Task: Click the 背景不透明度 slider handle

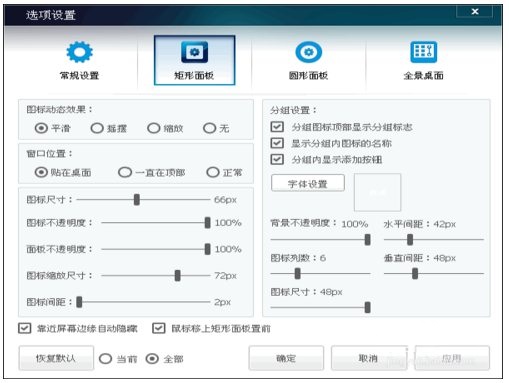Action: 368,239
